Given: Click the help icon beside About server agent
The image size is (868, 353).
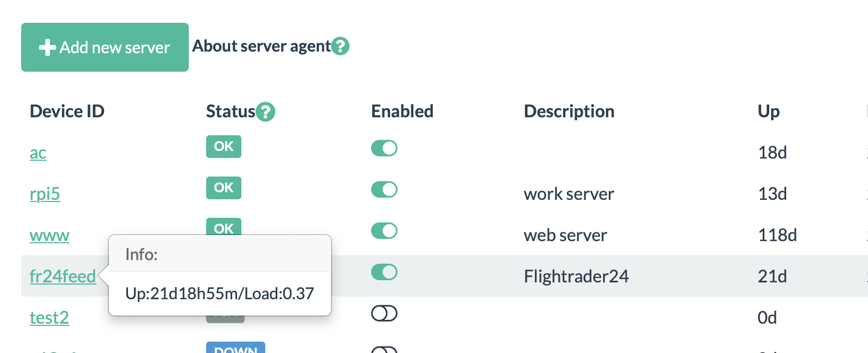Looking at the screenshot, I should [340, 46].
